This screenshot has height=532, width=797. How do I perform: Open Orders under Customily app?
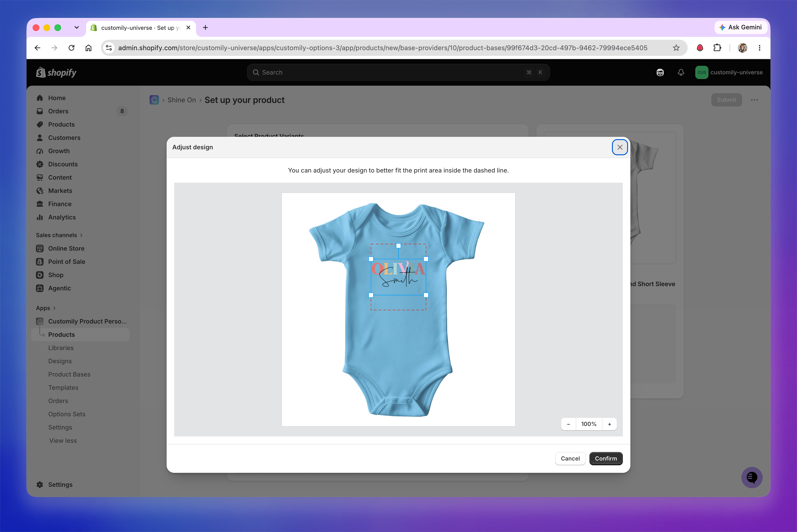coord(58,401)
